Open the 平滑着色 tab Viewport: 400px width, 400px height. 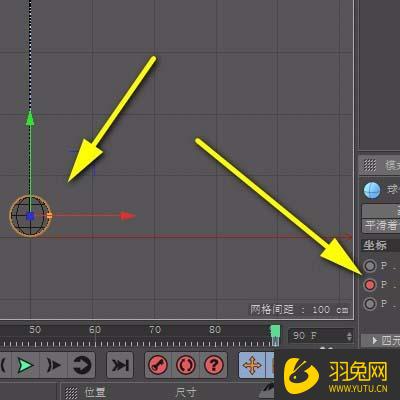[x=381, y=226]
